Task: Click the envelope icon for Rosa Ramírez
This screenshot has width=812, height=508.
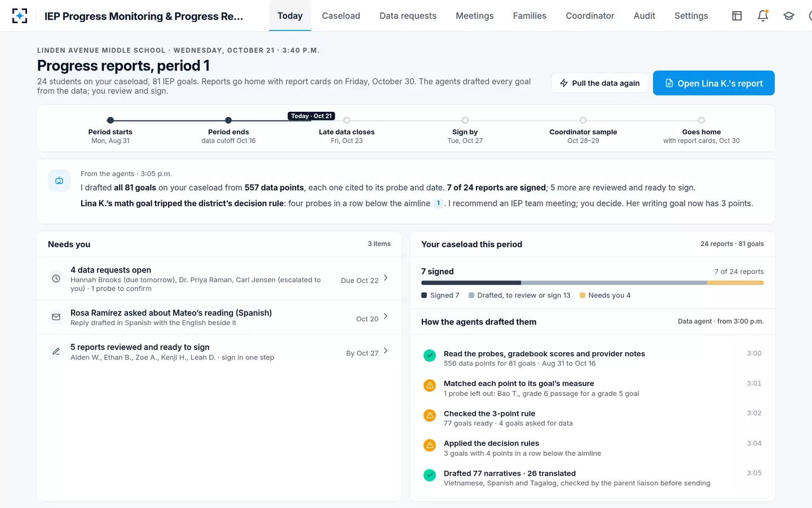Action: [56, 317]
